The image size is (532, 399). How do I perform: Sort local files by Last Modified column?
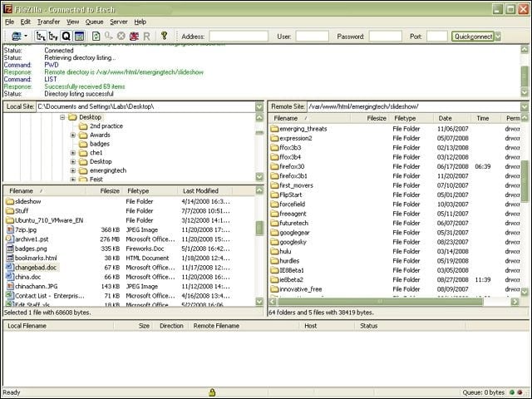pyautogui.click(x=205, y=191)
